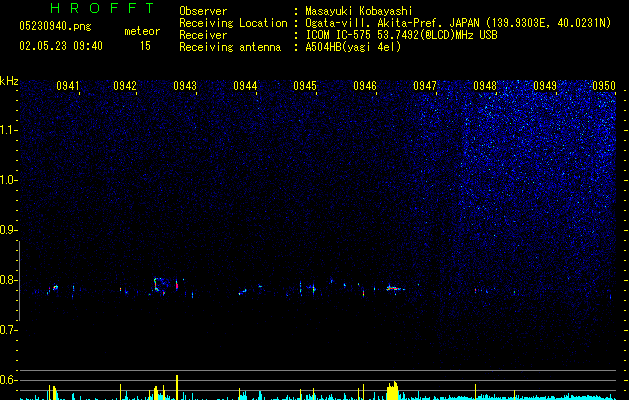Click the 0.7 kHz axis label

click(7, 330)
